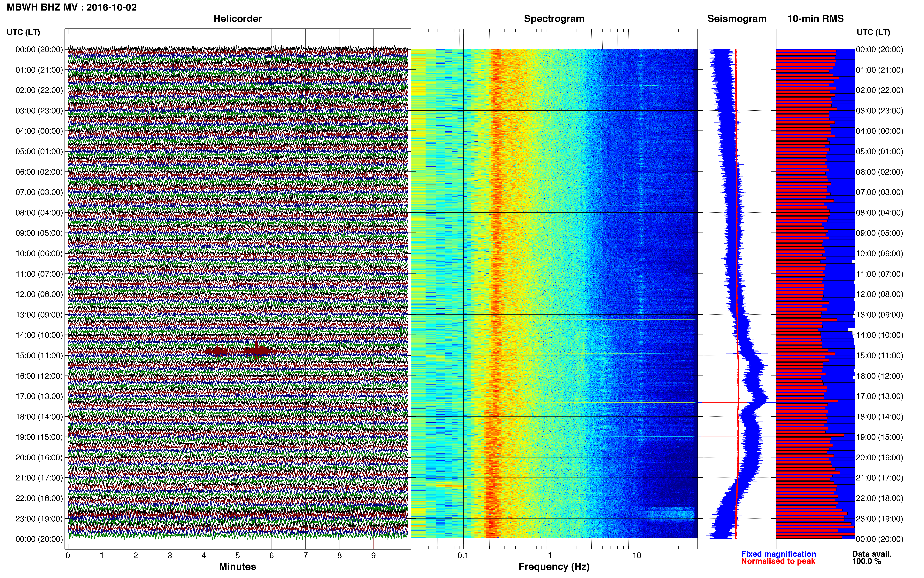Click left time label '21:00 (17:00)'
The image size is (924, 578).
[39, 478]
